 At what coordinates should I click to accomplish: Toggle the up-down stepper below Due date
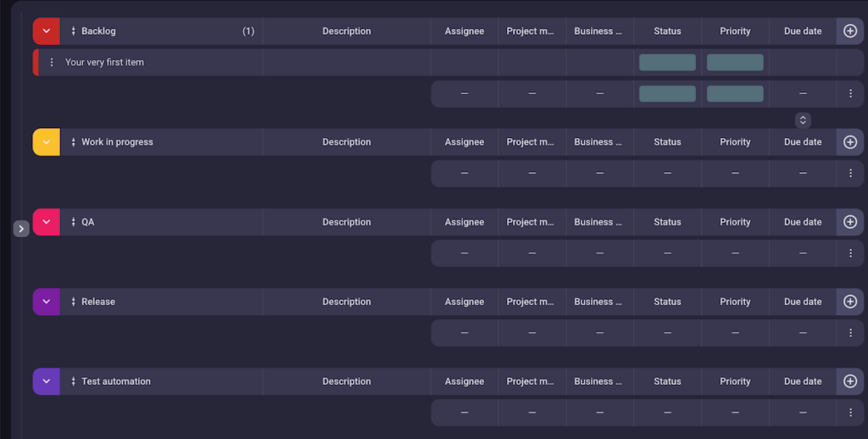tap(803, 120)
